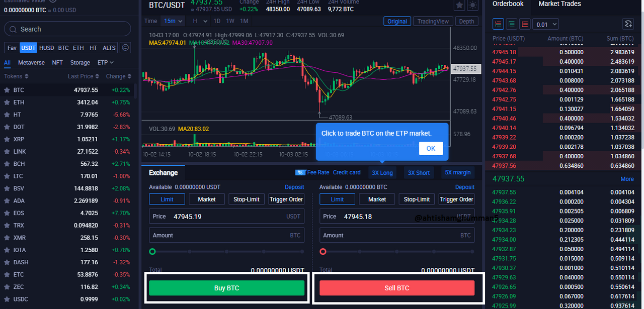
Task: Select Stop-Limit order type on buy side
Action: [x=247, y=199]
